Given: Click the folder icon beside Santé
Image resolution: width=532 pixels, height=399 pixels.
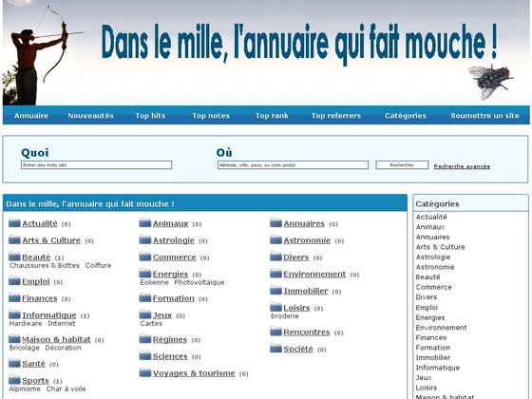Looking at the screenshot, I should point(14,363).
